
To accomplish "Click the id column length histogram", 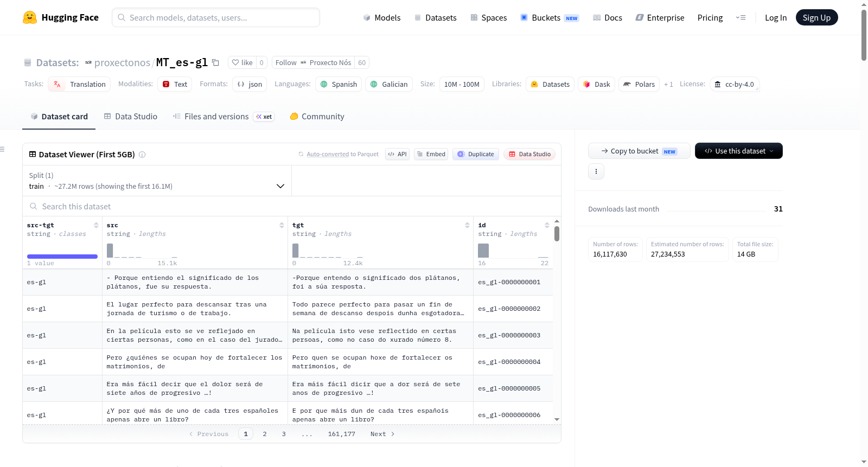I will coord(513,250).
